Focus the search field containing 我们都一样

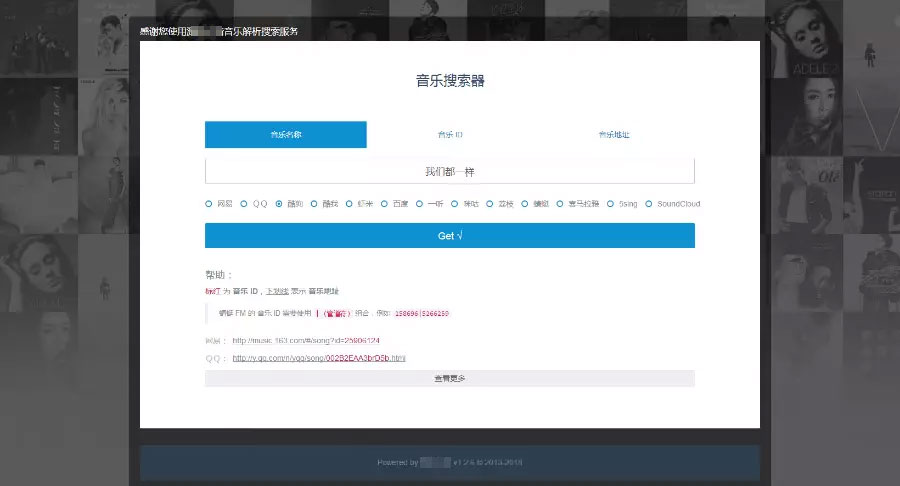(x=450, y=171)
